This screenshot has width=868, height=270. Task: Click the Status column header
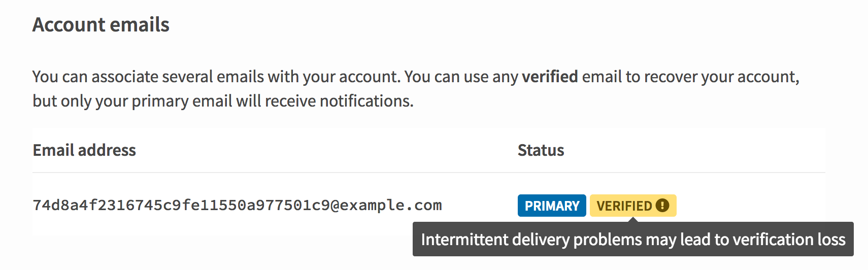click(x=541, y=150)
